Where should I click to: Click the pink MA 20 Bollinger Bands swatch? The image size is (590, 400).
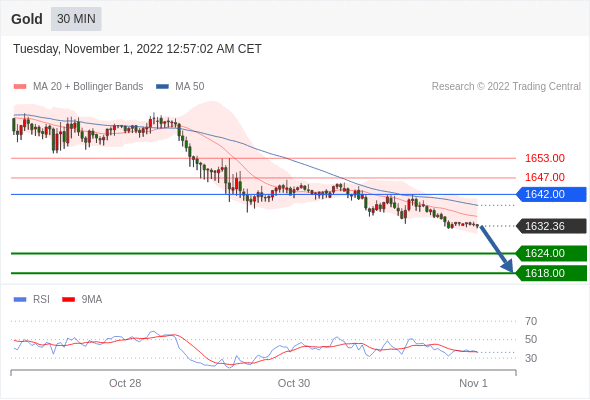point(20,87)
